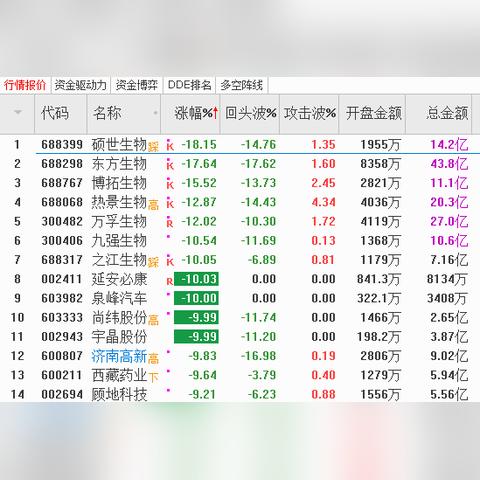480x480 pixels.
Task: Click stock code 002411
Action: pyautogui.click(x=62, y=279)
